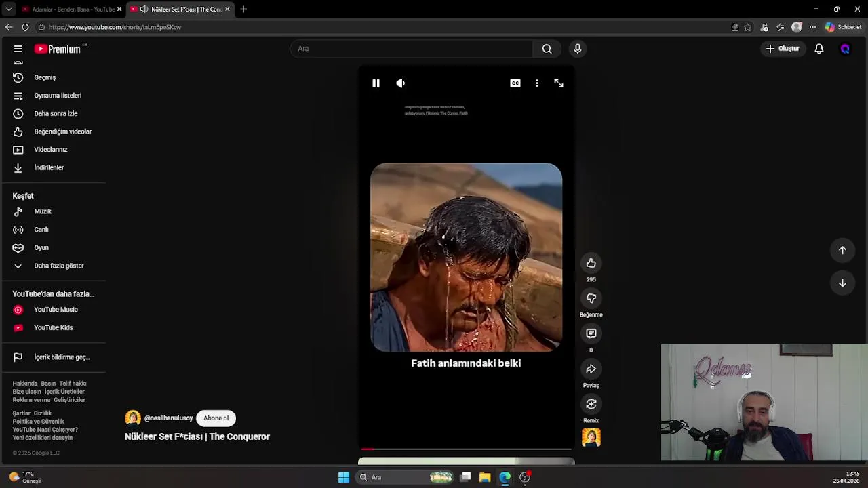
Task: Click the search magnifier button
Action: click(547, 49)
